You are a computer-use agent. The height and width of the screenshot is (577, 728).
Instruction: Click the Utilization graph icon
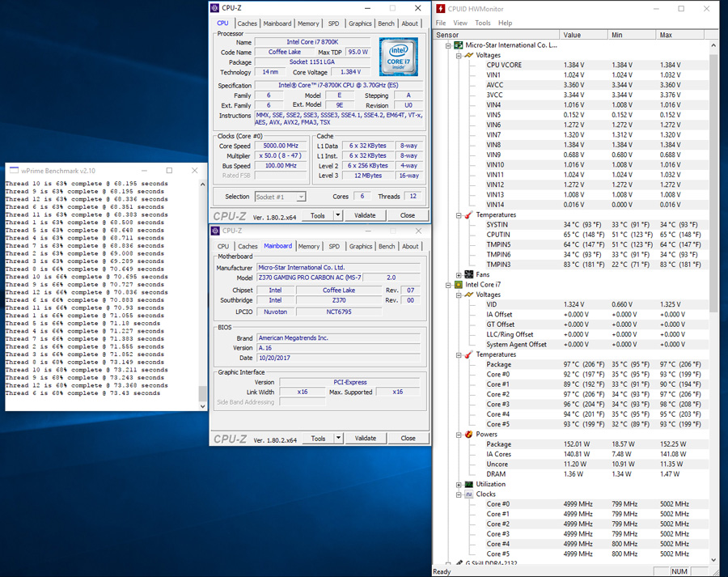(468, 484)
